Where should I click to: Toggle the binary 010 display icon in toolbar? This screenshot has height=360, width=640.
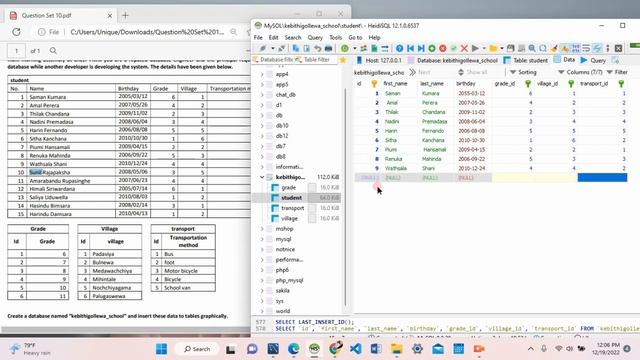(x=576, y=49)
